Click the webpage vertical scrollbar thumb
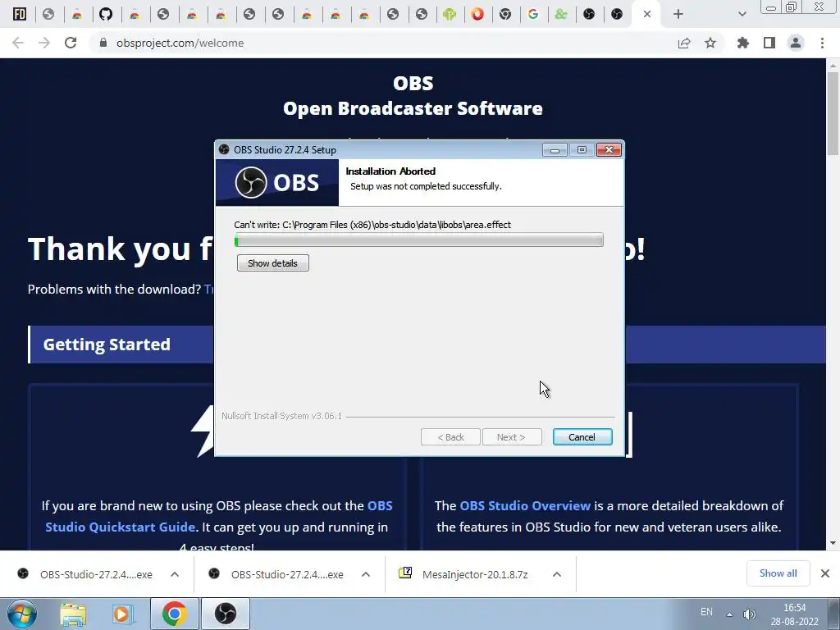Image resolution: width=840 pixels, height=630 pixels. 833,112
